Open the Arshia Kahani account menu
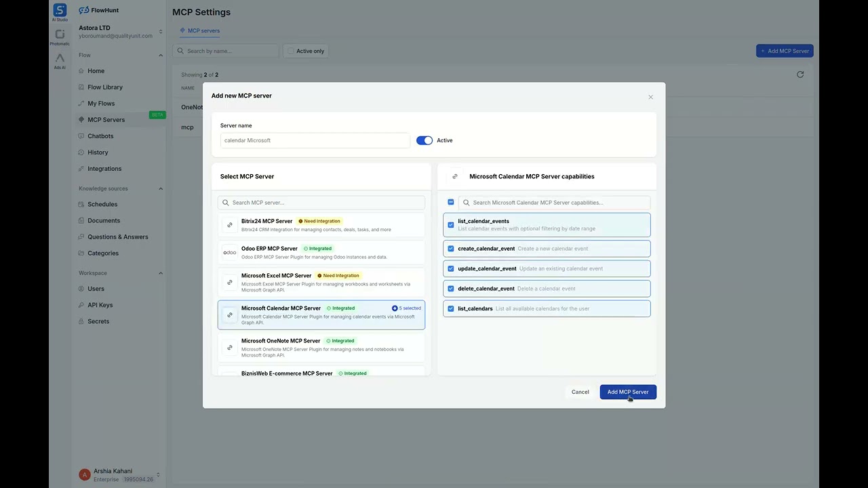868x488 pixels. coord(119,475)
